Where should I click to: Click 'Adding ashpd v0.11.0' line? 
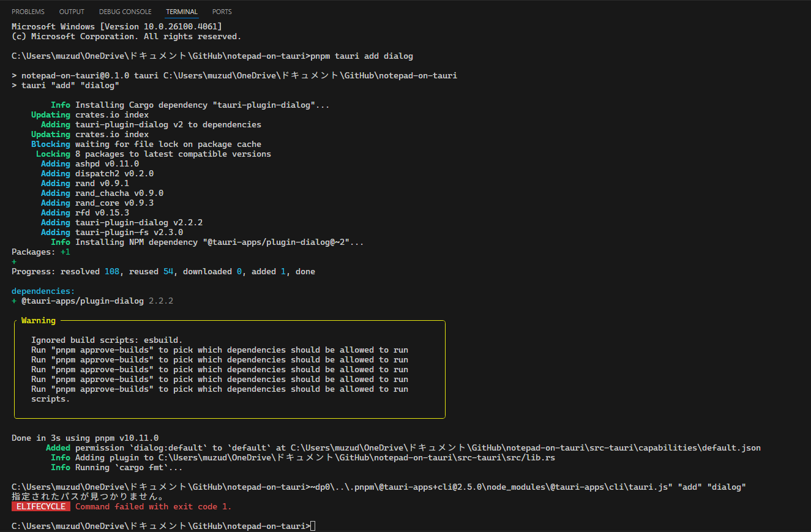click(x=90, y=164)
